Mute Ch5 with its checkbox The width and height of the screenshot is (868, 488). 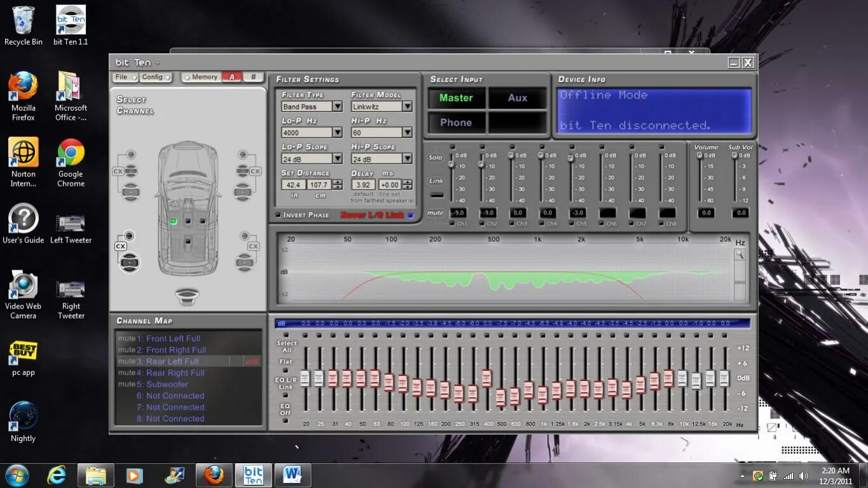coord(572,223)
